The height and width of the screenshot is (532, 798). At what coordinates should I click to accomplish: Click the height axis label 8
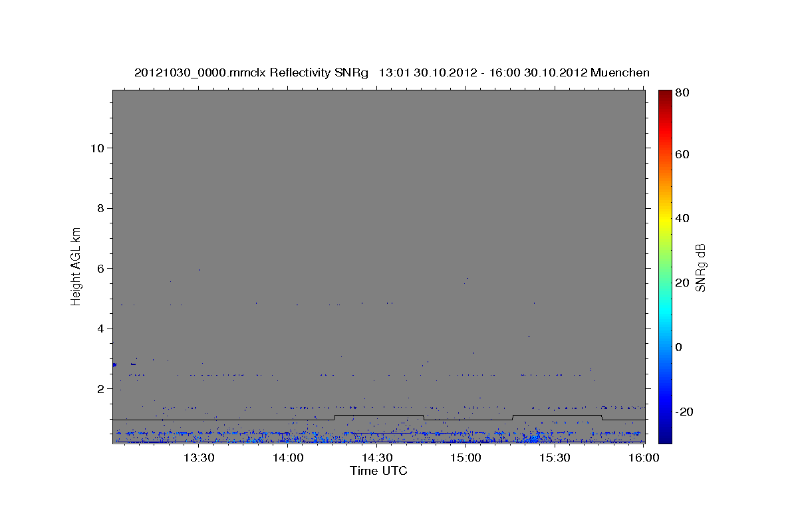point(99,208)
